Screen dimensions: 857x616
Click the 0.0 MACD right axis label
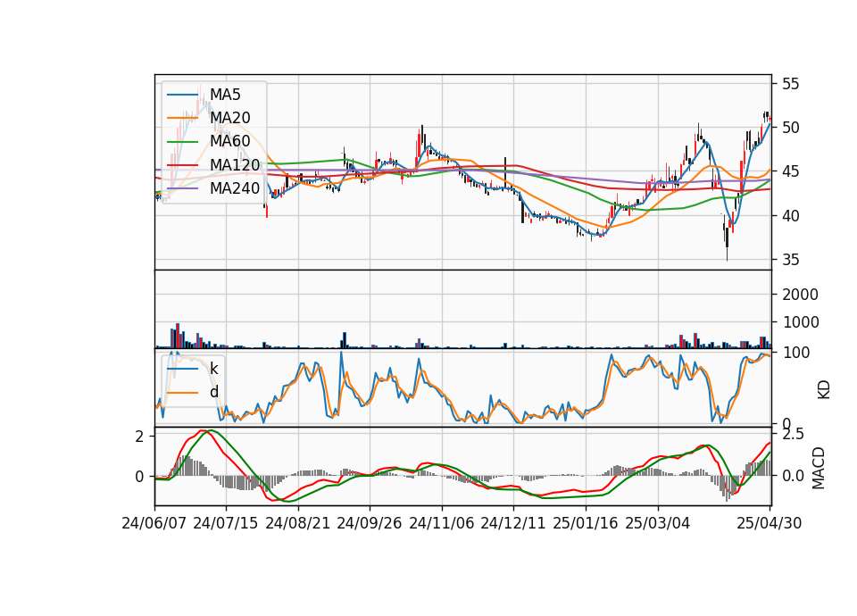pos(794,476)
